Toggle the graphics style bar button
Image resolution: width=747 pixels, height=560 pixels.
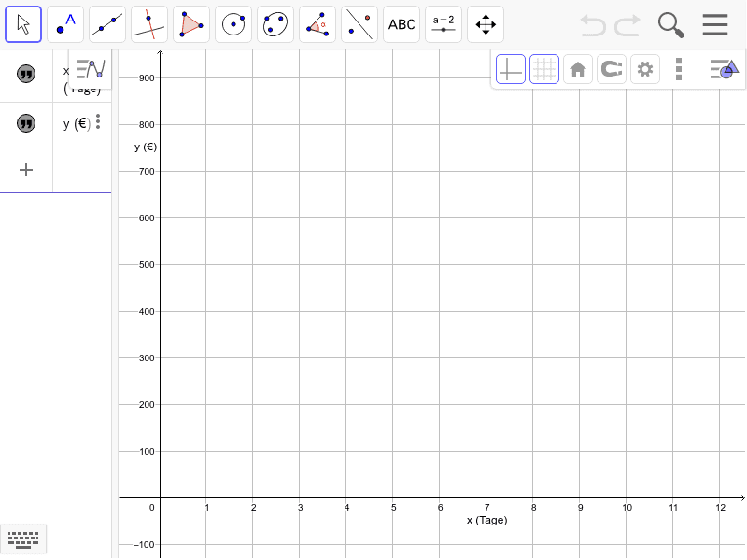pos(725,69)
